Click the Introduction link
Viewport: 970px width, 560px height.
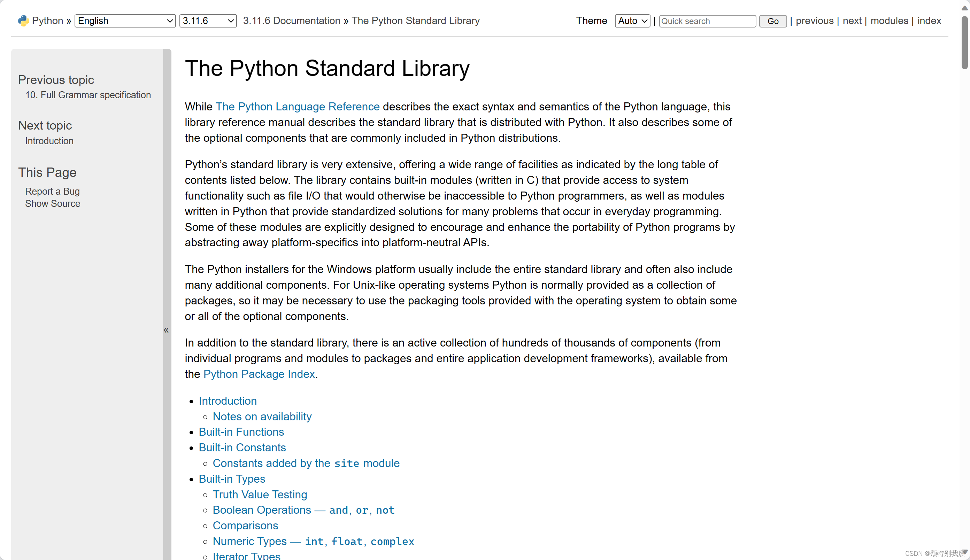pyautogui.click(x=228, y=400)
